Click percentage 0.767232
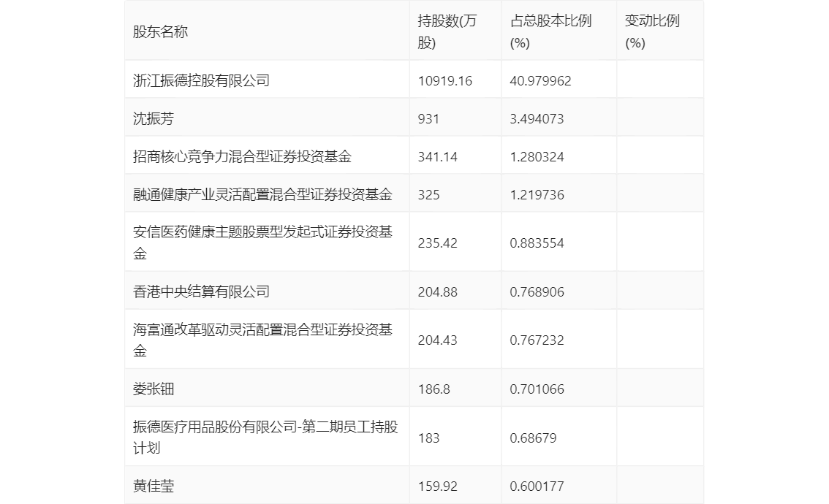The height and width of the screenshot is (504, 829). click(537, 340)
